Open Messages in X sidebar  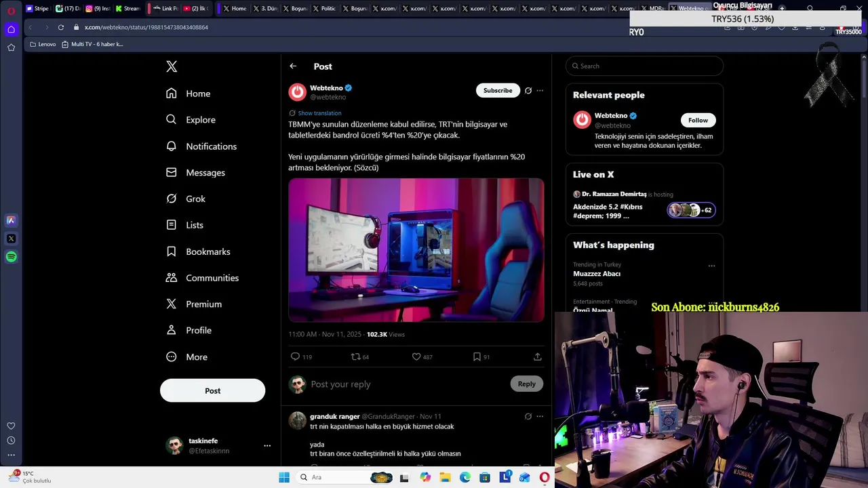pos(195,173)
